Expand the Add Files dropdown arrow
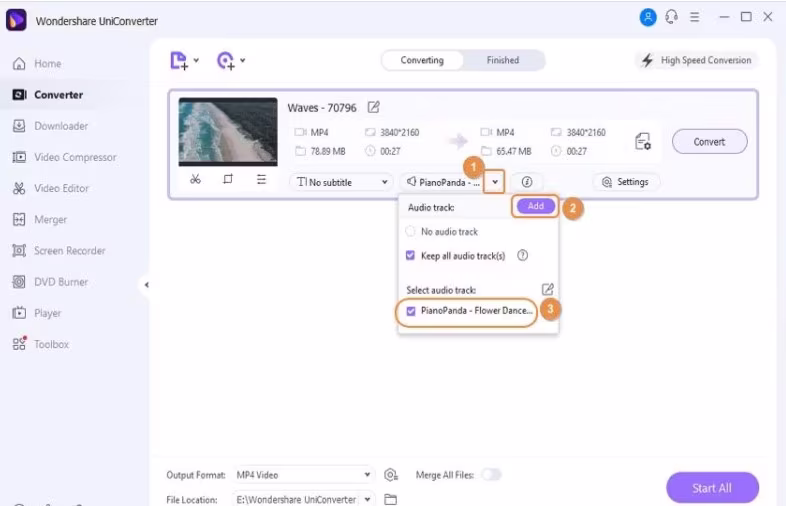This screenshot has height=506, width=786. tap(196, 60)
